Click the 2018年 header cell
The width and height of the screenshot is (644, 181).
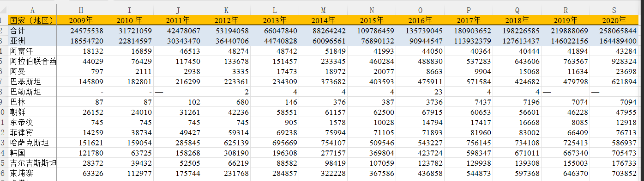[517, 20]
